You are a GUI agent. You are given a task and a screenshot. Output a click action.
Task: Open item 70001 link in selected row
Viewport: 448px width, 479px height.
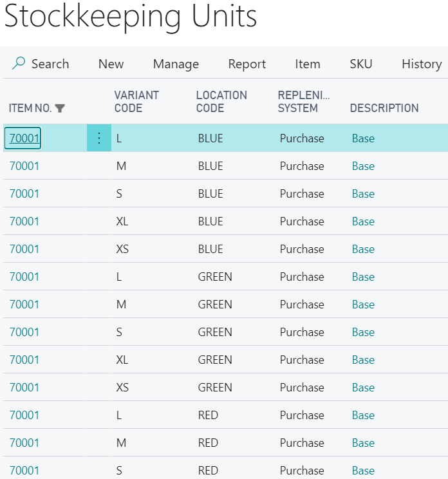point(24,138)
